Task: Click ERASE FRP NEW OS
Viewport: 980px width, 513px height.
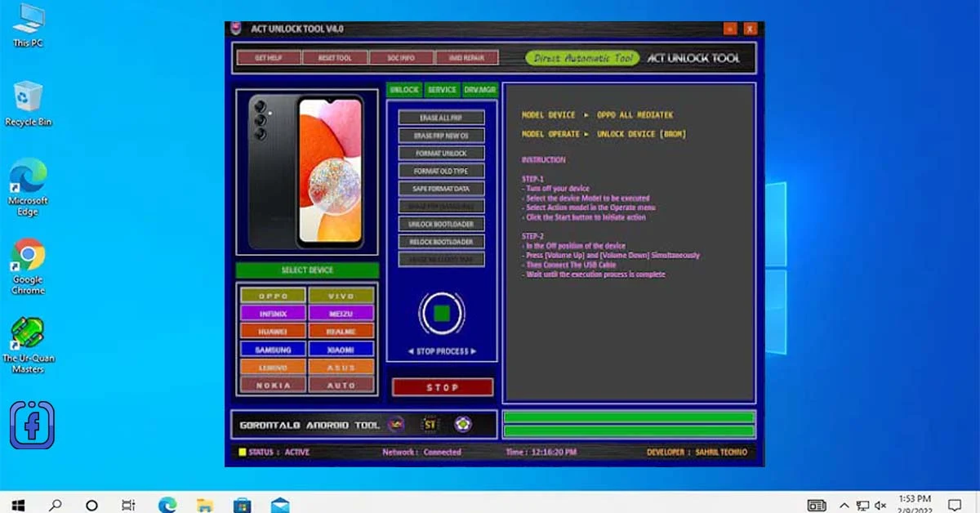Action: [442, 136]
